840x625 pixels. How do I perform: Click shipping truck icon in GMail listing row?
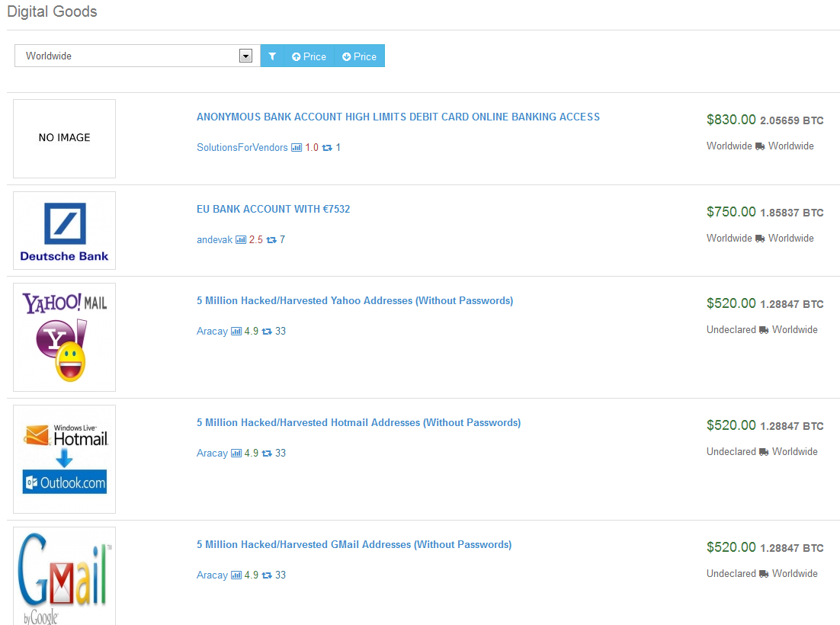click(x=764, y=574)
